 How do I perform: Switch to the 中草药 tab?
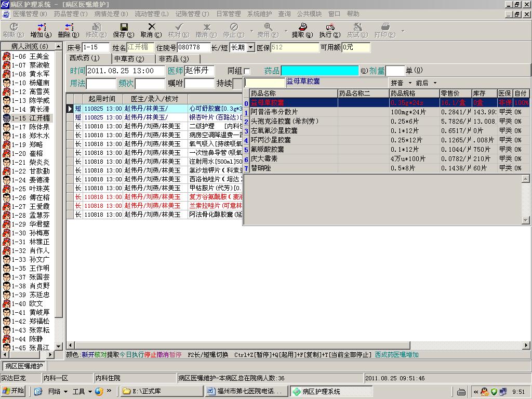pyautogui.click(x=128, y=59)
